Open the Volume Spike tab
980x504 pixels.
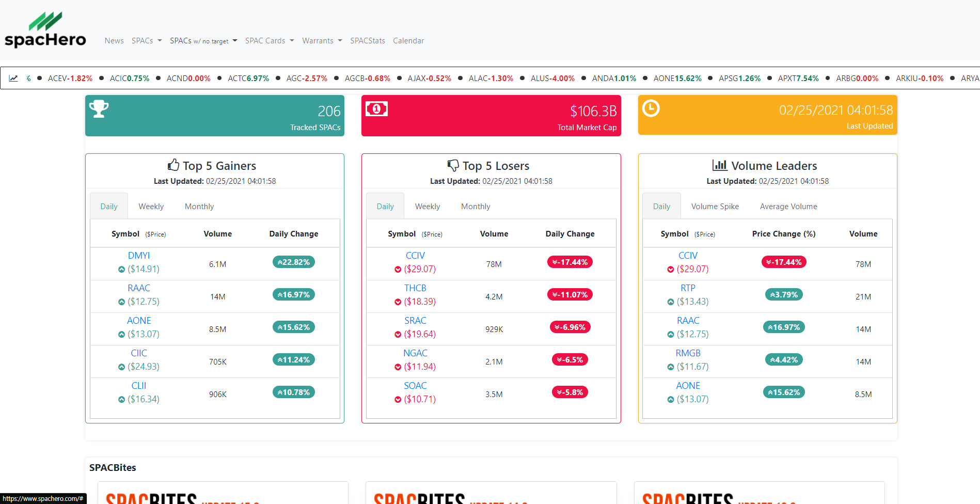(715, 207)
